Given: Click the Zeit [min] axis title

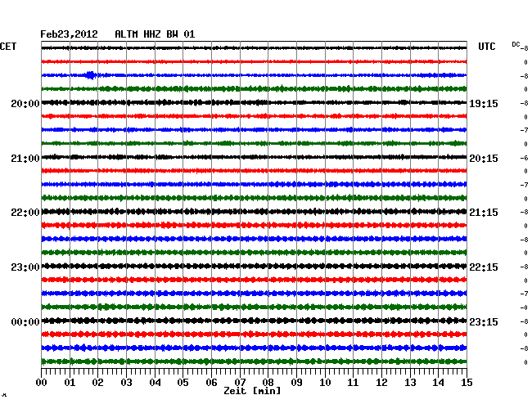Looking at the screenshot, I should tap(252, 391).
